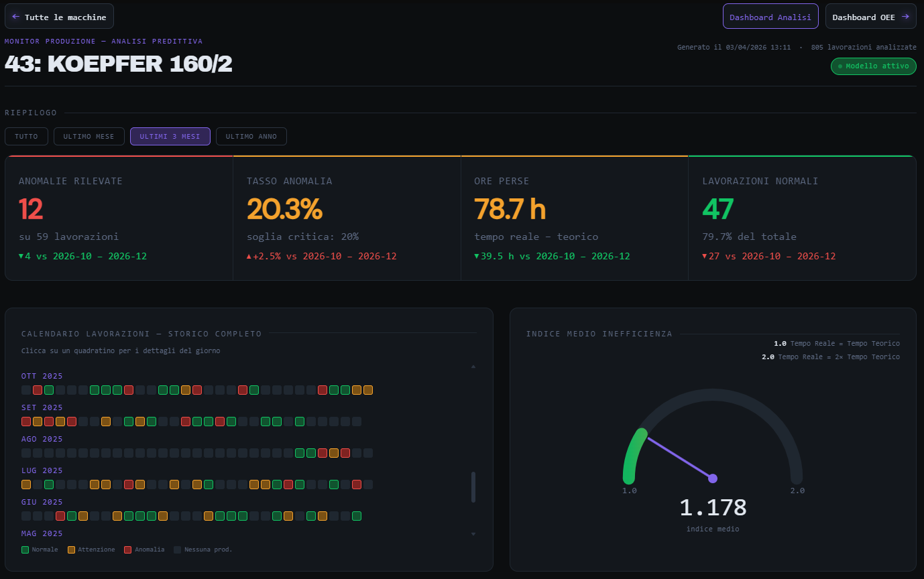Click the downward scroll chevron in the calendar panel
This screenshot has width=924, height=579.
(473, 533)
